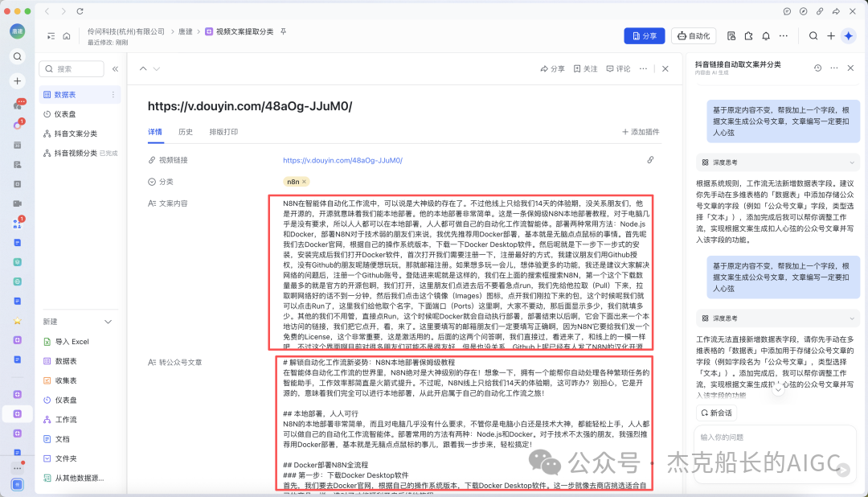
Task: Open the header three-dot more menu
Action: (784, 36)
